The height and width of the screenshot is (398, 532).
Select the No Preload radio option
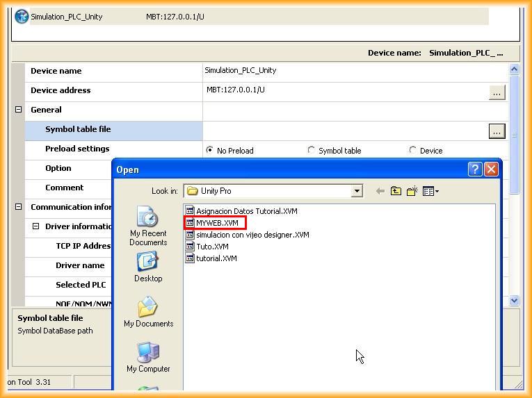click(x=210, y=150)
